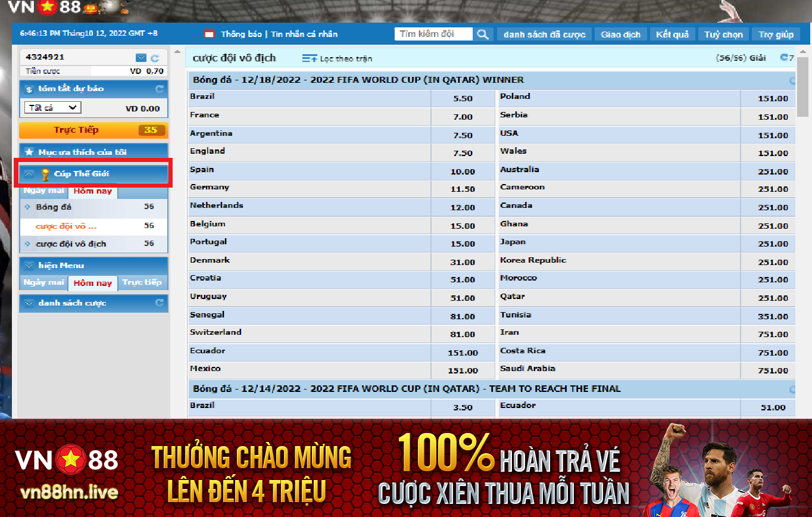This screenshot has width=812, height=517.
Task: Open the Giao dịch menu
Action: click(621, 35)
